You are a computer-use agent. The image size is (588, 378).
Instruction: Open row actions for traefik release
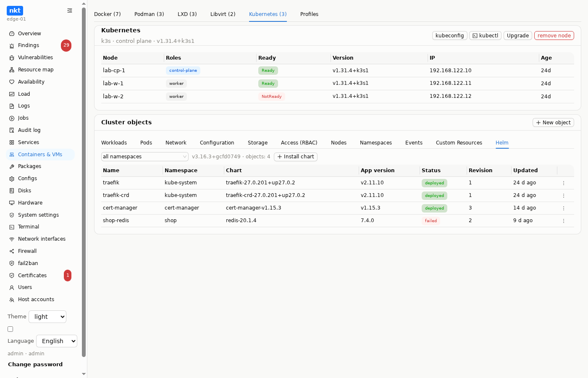pos(564,183)
